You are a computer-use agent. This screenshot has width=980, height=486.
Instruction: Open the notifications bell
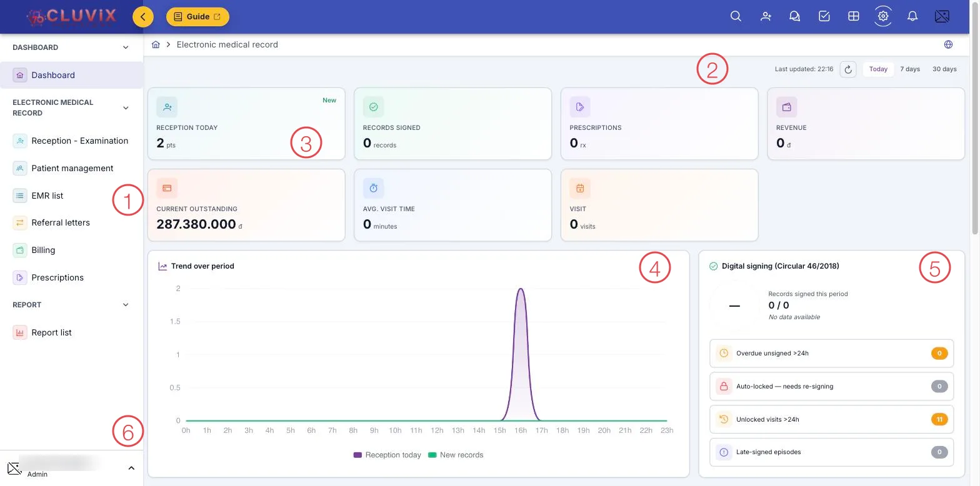[912, 17]
